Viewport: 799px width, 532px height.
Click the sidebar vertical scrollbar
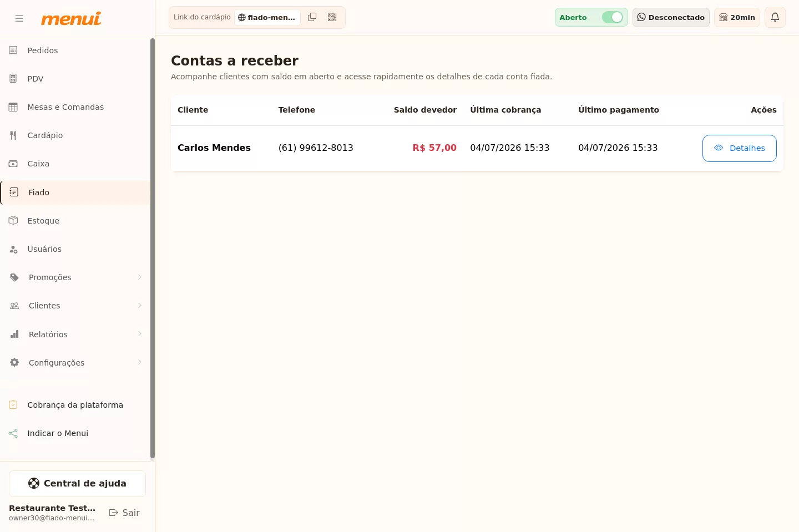pyautogui.click(x=153, y=249)
